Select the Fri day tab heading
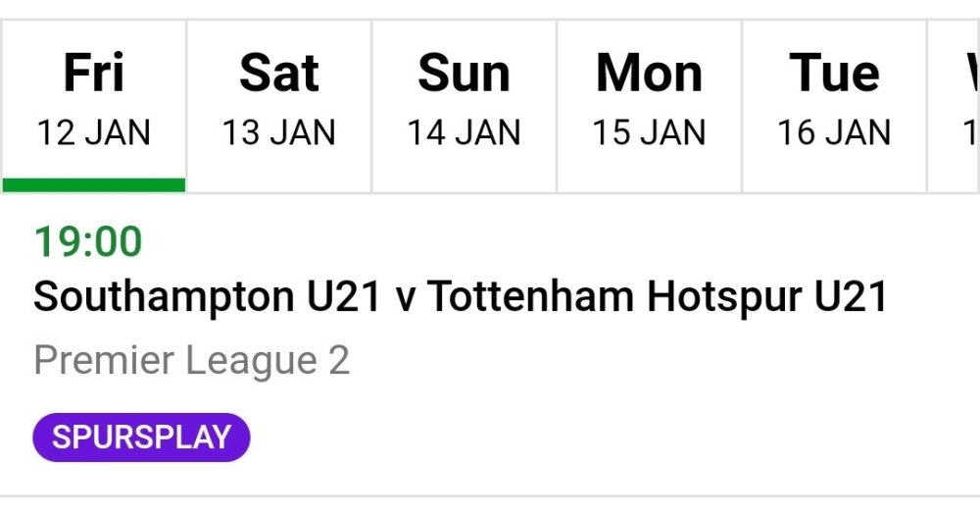The height and width of the screenshot is (513, 980). click(x=94, y=74)
